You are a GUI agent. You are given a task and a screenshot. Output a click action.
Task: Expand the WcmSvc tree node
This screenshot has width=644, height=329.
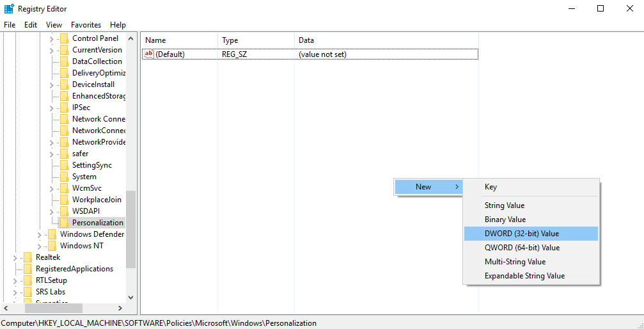coord(52,188)
